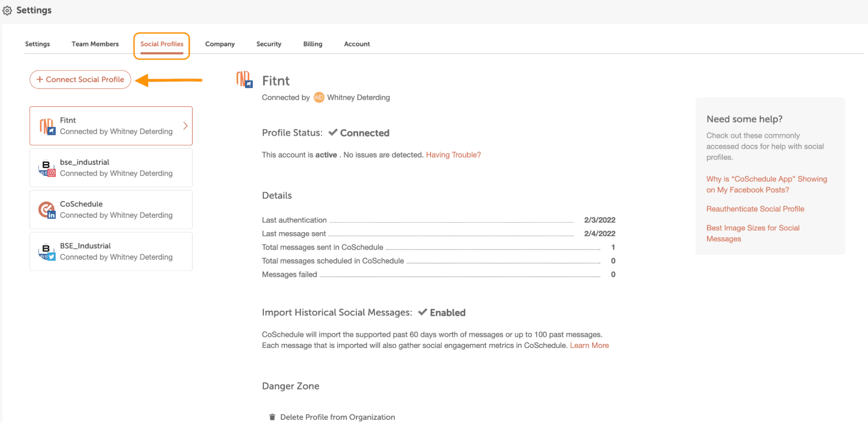Expand the Fitnt profile chevron arrow
The image size is (868, 423).
pyautogui.click(x=185, y=126)
